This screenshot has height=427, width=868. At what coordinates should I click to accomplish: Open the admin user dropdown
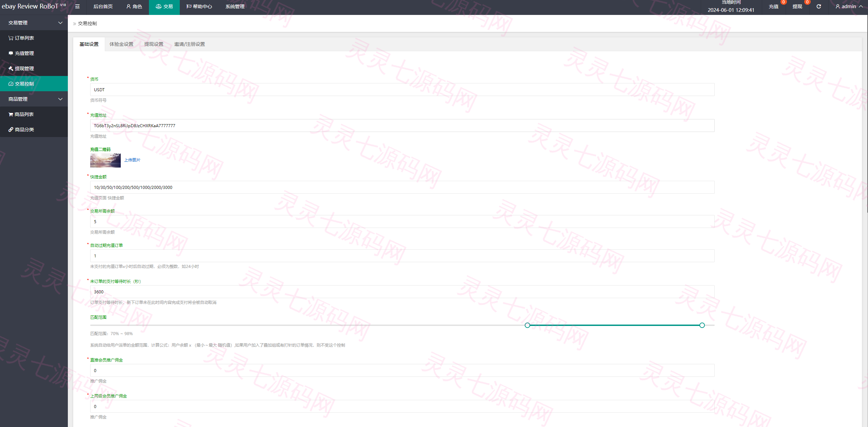click(x=849, y=6)
